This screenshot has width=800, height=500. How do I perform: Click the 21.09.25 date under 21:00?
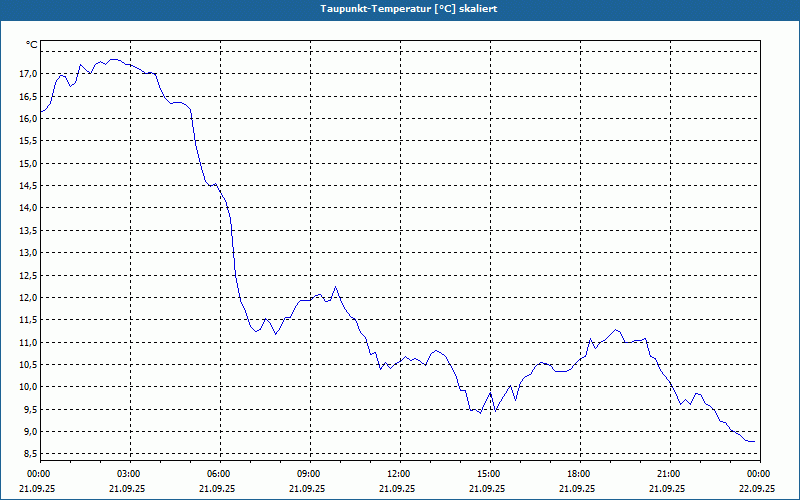click(x=667, y=488)
